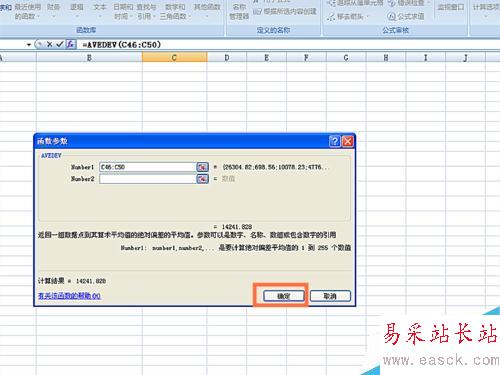Select column F header
The image size is (500, 375).
[306, 58]
